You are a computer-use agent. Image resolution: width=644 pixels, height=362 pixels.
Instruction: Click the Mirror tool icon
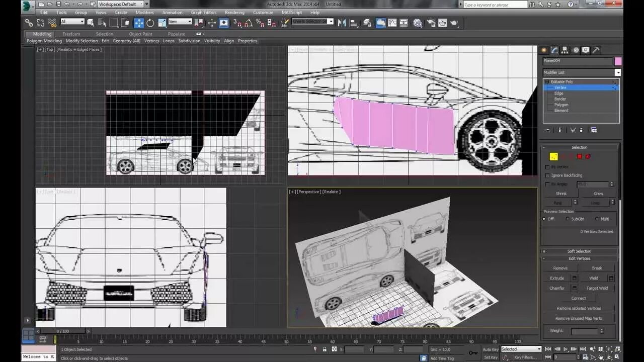[x=342, y=23]
